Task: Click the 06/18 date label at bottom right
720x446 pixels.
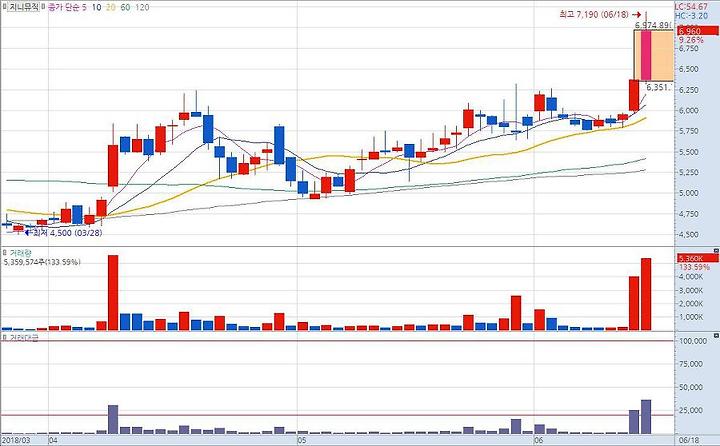Action: coord(688,440)
